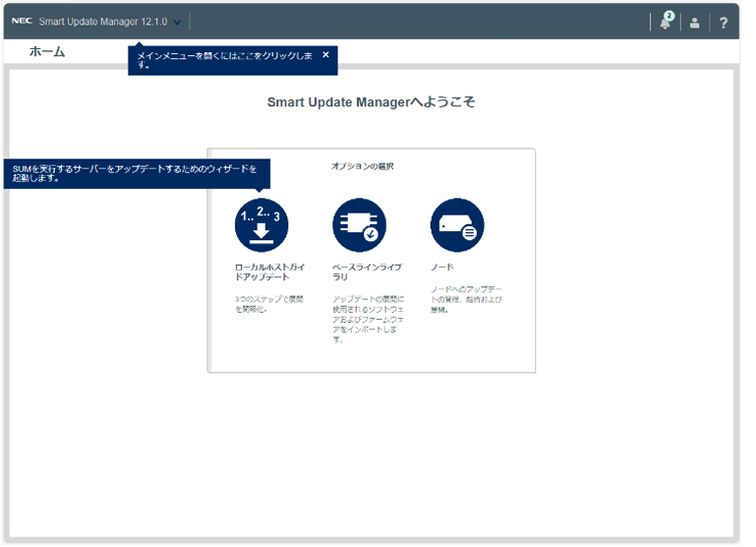This screenshot has width=756, height=547.
Task: Select the Nodes circle icon
Action: [457, 225]
